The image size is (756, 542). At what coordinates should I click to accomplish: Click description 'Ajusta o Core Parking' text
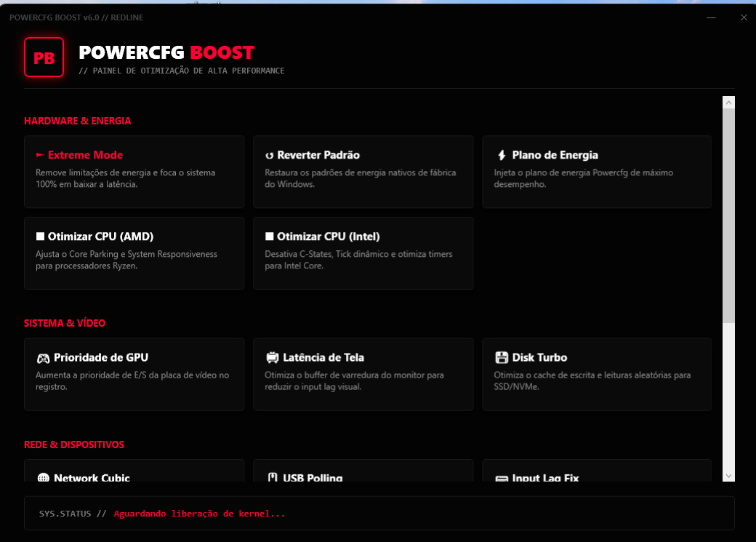coord(126,260)
